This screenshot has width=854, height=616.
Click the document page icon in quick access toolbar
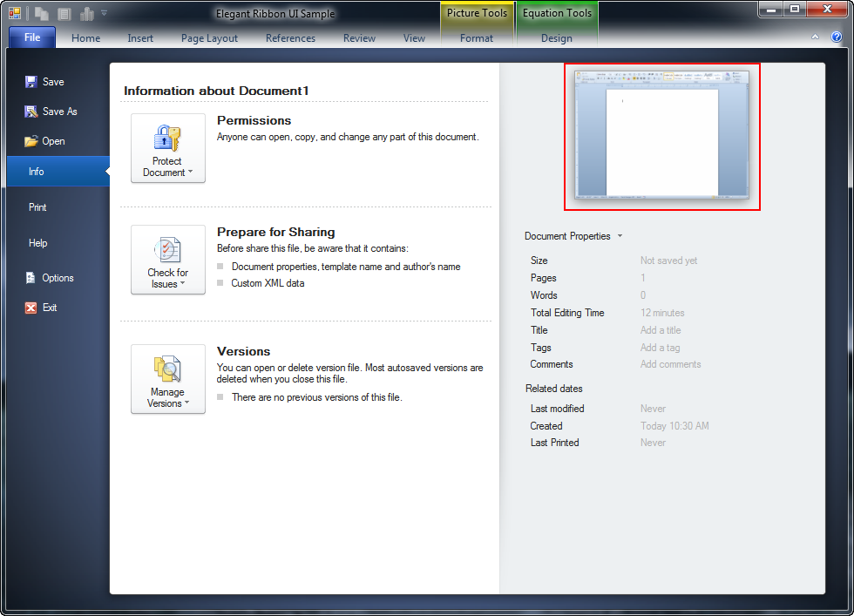64,14
